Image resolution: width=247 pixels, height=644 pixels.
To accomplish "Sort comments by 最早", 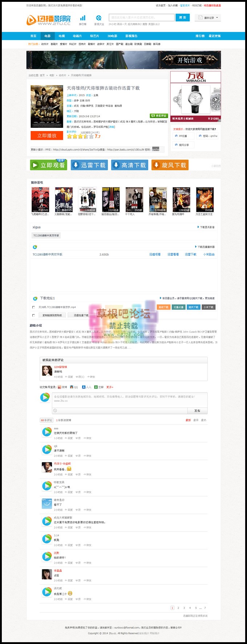I will click(x=196, y=420).
